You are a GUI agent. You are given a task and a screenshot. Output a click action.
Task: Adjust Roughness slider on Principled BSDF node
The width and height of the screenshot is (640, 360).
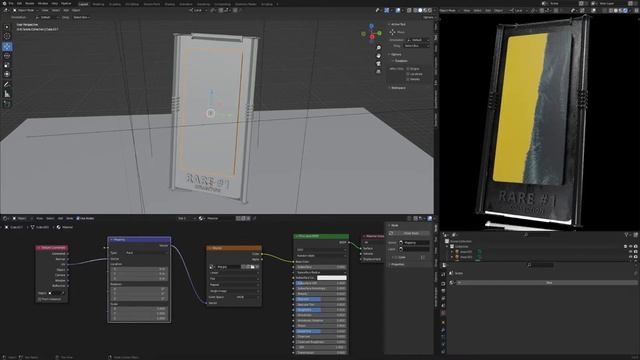[x=321, y=310]
